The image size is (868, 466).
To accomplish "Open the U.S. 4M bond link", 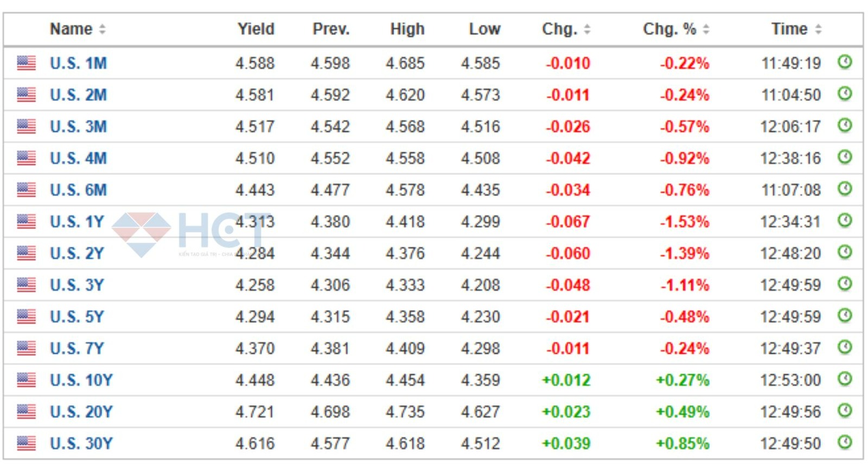I will coord(78,158).
